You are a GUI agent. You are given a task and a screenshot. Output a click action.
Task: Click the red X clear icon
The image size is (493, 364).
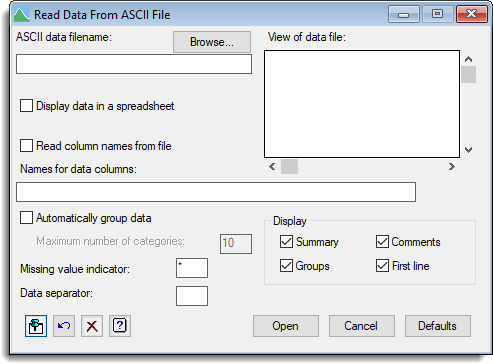point(92,326)
